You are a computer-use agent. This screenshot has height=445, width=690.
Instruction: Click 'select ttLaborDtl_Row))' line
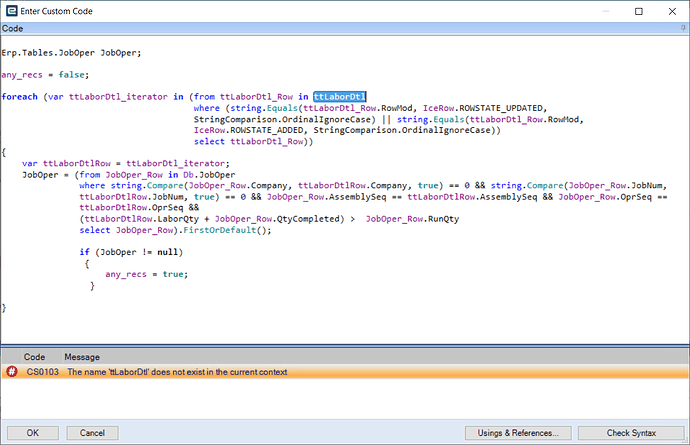coord(253,141)
